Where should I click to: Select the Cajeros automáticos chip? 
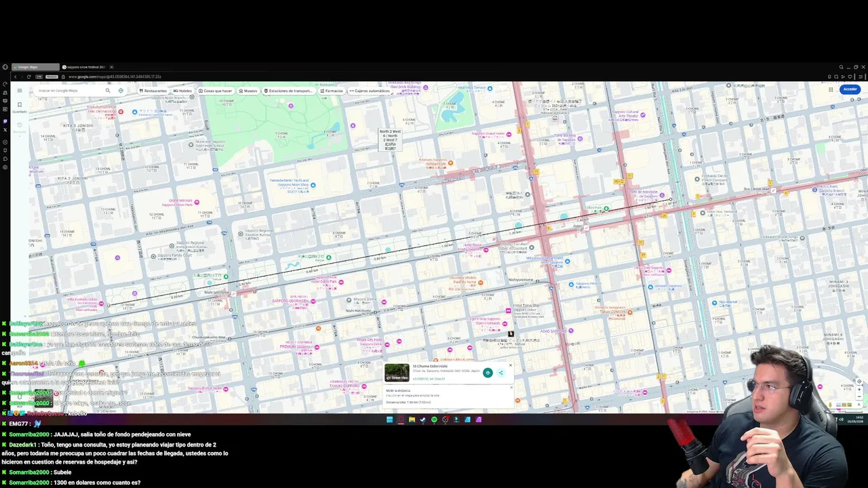370,91
